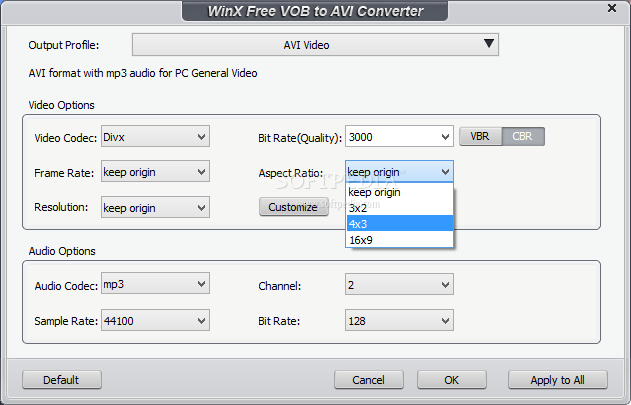Click the Customize resolution button

click(x=293, y=207)
